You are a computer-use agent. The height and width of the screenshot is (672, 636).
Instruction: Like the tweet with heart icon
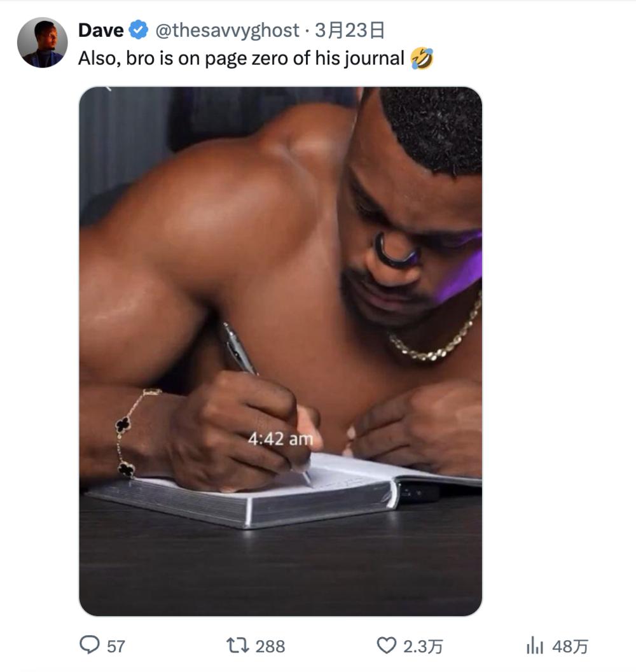pyautogui.click(x=386, y=646)
